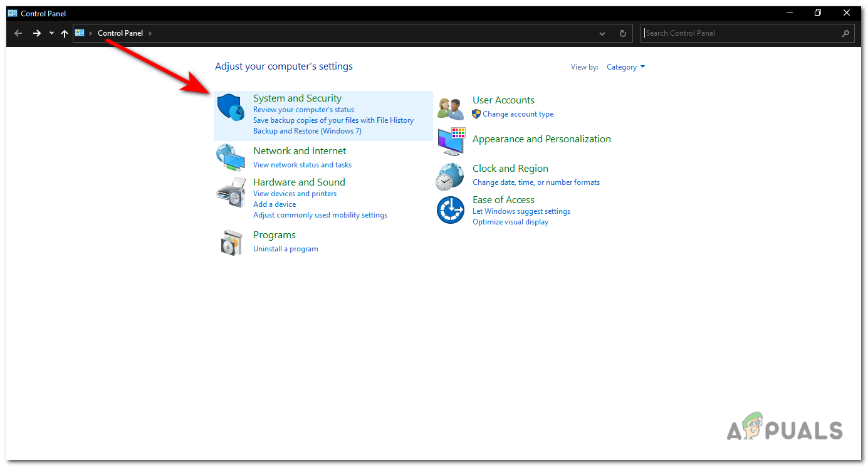The height and width of the screenshot is (467, 868).
Task: Expand recent locations with small chevron near back arrow
Action: 51,33
